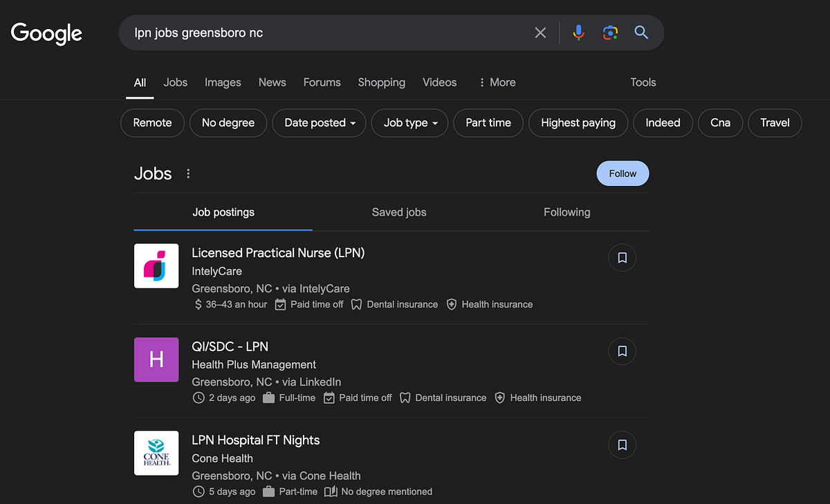The width and height of the screenshot is (830, 504).
Task: Click the search magnifier icon
Action: click(640, 32)
